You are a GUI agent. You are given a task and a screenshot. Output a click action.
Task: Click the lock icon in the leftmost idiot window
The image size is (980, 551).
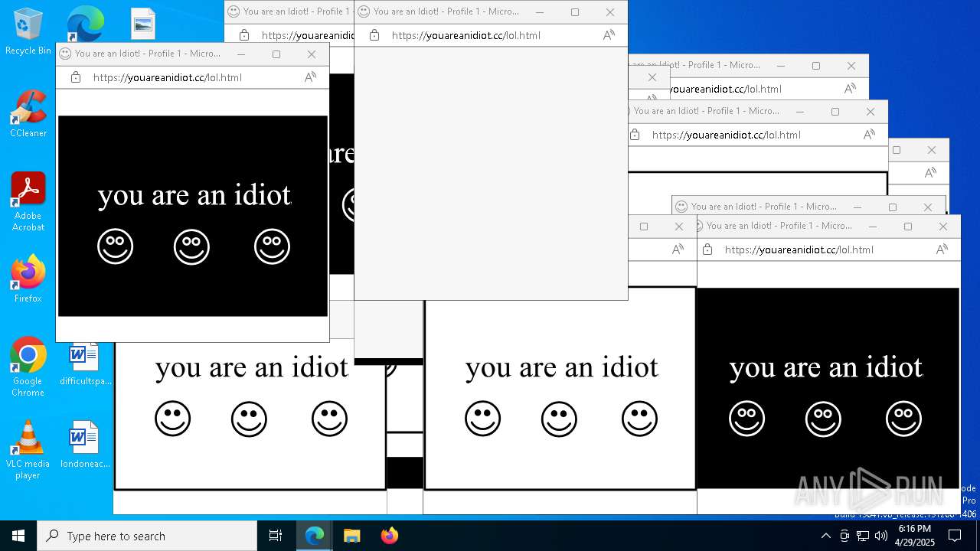point(76,77)
